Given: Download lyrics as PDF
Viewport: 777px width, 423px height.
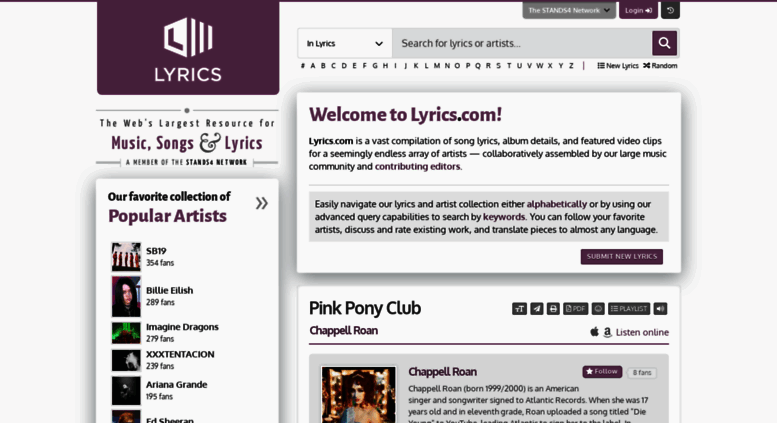Looking at the screenshot, I should (x=575, y=309).
